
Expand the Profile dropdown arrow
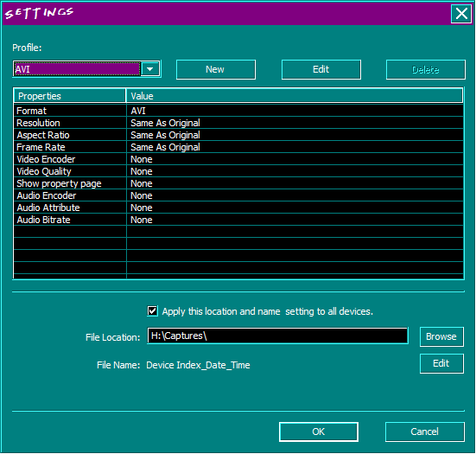pos(150,69)
